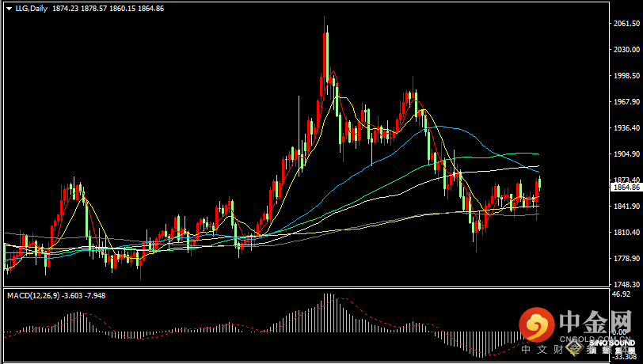643x364 pixels.
Task: Click the LLG,Daily symbol label
Action: point(32,8)
